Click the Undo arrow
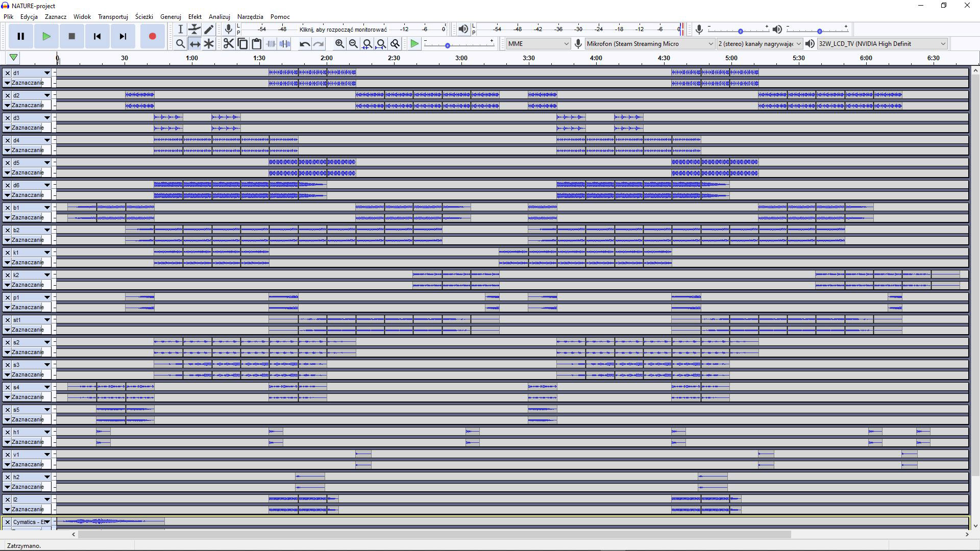 coord(305,44)
